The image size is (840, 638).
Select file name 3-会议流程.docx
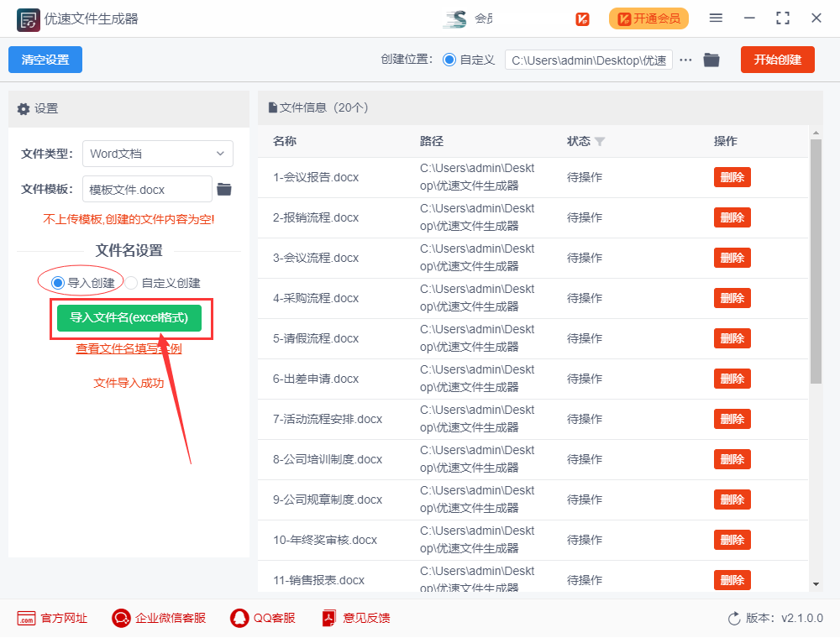316,258
